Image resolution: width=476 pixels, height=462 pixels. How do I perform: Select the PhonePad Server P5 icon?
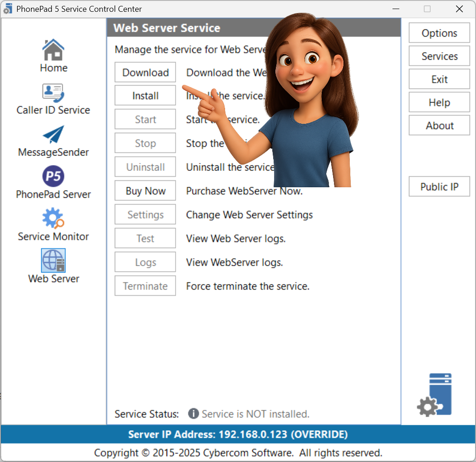tap(54, 176)
